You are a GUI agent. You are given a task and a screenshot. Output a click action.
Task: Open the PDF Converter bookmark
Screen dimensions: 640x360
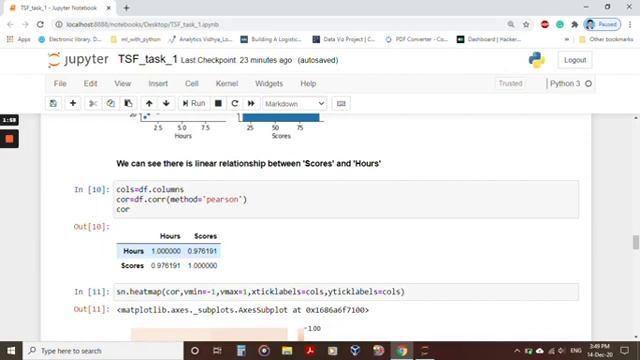416,40
